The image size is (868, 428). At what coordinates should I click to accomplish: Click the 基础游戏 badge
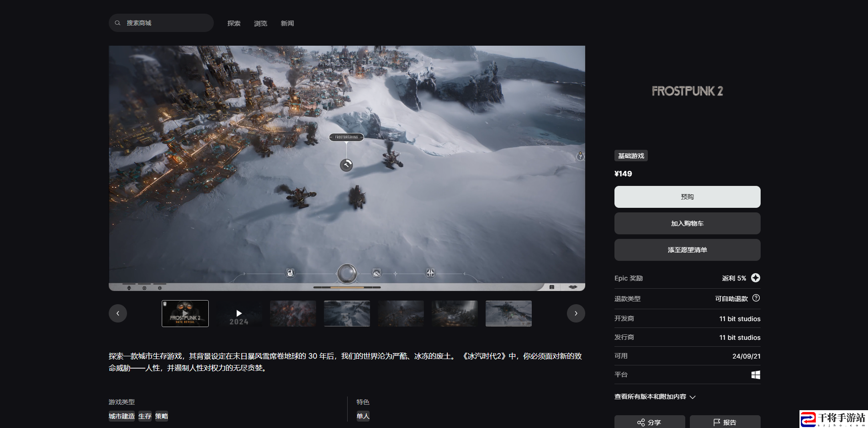tap(631, 156)
